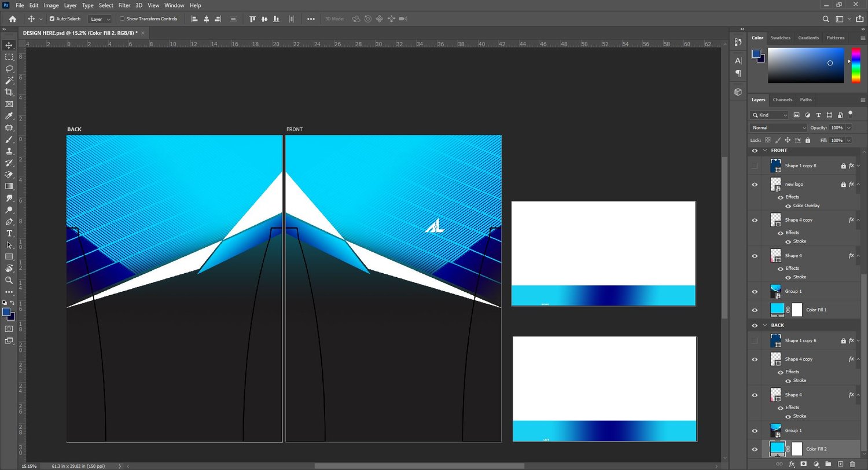
Task: Click the create new layer icon
Action: tap(841, 464)
